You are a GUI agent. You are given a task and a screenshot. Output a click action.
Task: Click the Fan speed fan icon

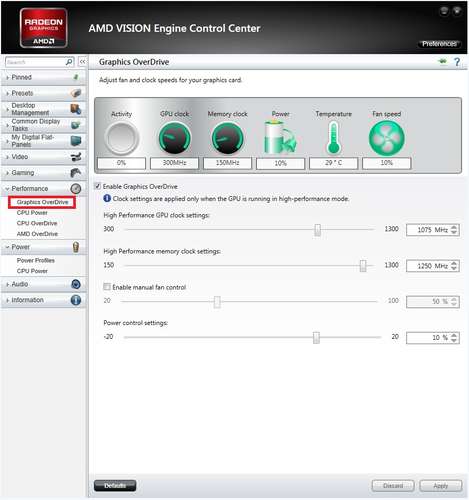387,138
